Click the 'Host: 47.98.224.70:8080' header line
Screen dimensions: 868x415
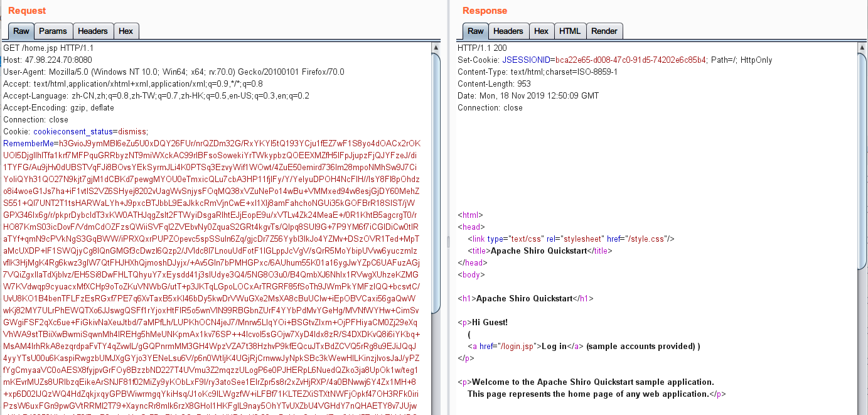48,60
